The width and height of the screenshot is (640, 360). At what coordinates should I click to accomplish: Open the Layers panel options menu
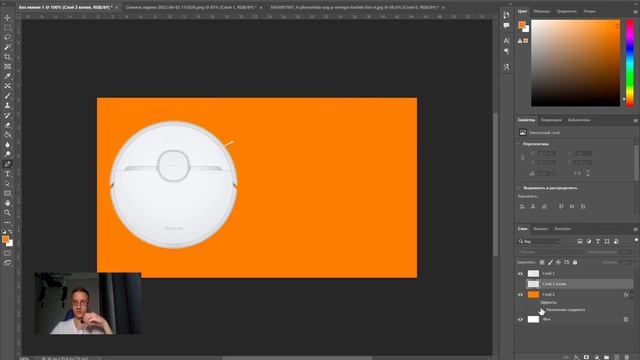tap(636, 229)
